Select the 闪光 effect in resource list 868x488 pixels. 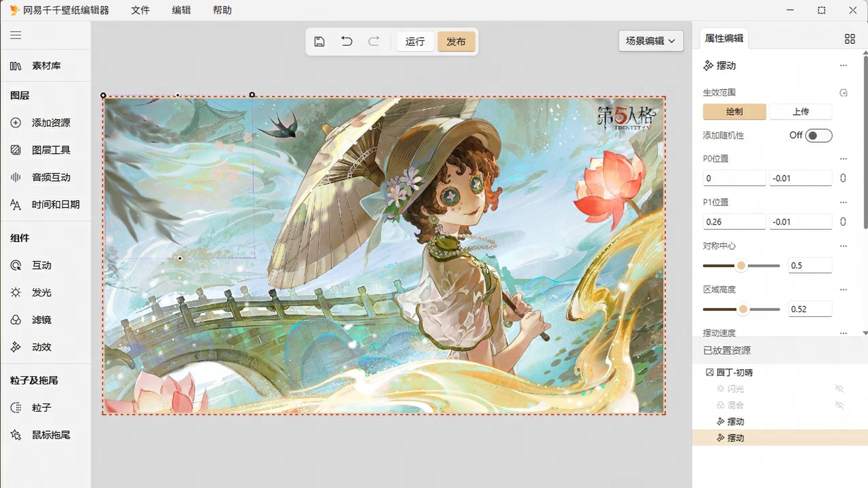click(x=780, y=389)
